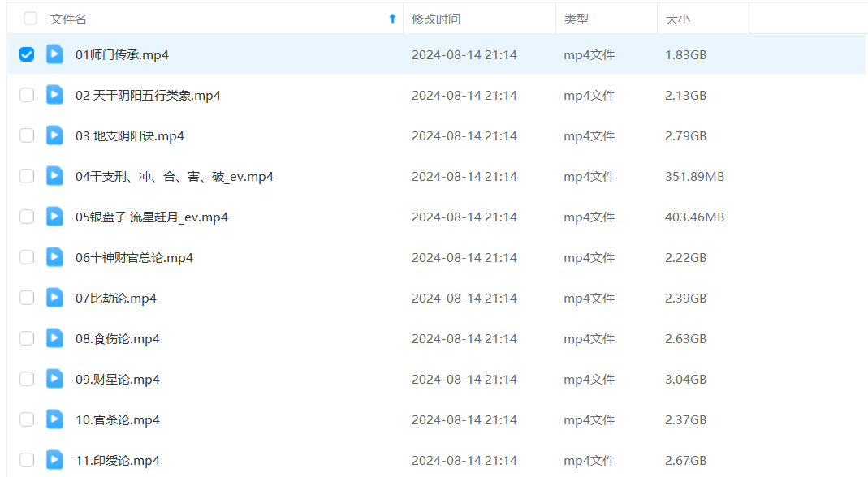
Task: Click the 文件名 column header label
Action: coord(68,19)
